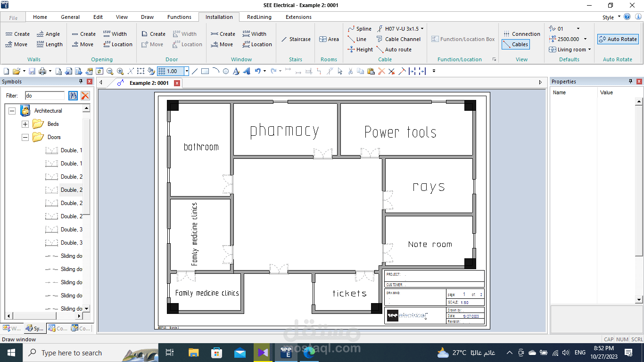Open the H07 V-U 3x1.5 cable dropdown
The width and height of the screenshot is (644, 362).
[x=422, y=29]
